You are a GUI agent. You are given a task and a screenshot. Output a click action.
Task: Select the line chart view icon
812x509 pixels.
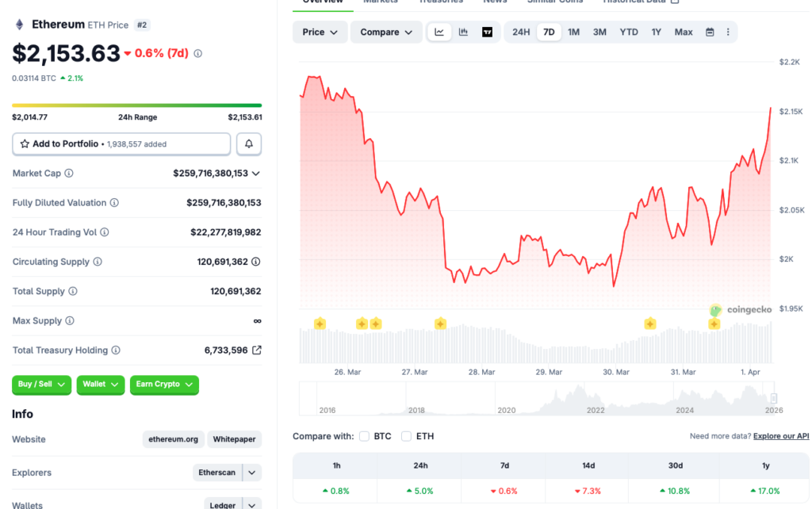(439, 32)
